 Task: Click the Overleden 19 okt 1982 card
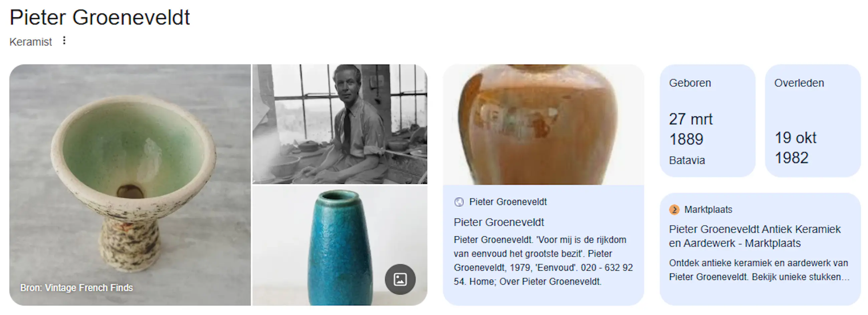(812, 120)
